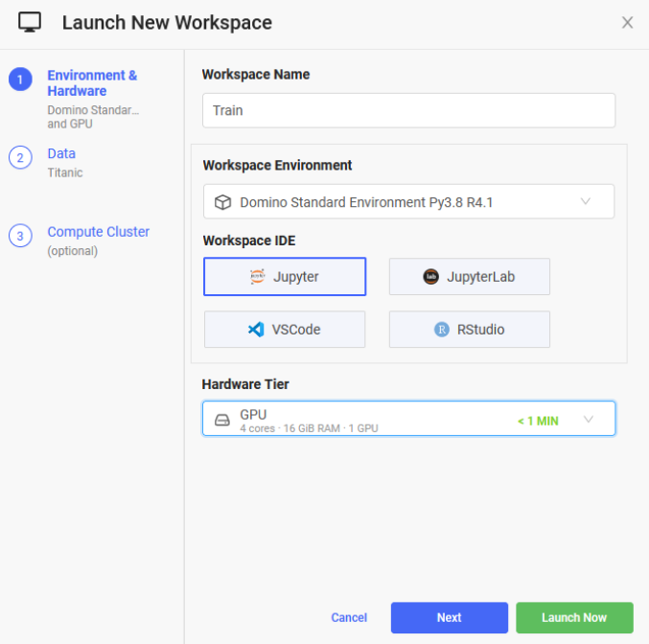649x644 pixels.
Task: Choose VSCode as the Workspace IDE
Action: pos(285,330)
